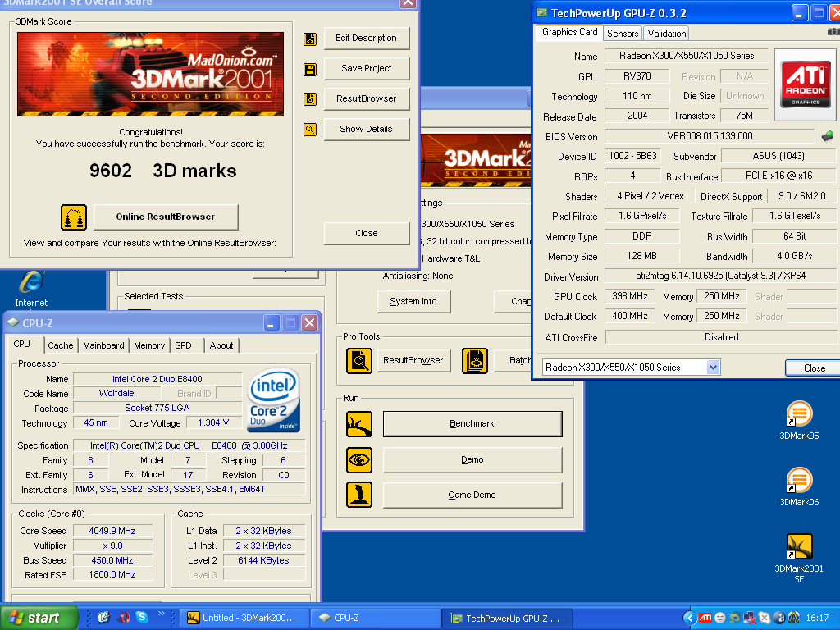The width and height of the screenshot is (840, 630).
Task: Open CPU-Z Mainboard tab
Action: pos(103,345)
